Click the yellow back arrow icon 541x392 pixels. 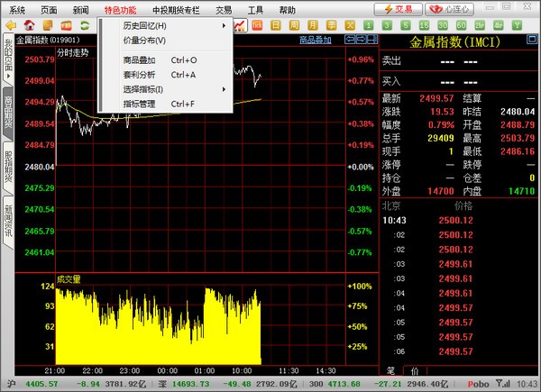point(11,25)
